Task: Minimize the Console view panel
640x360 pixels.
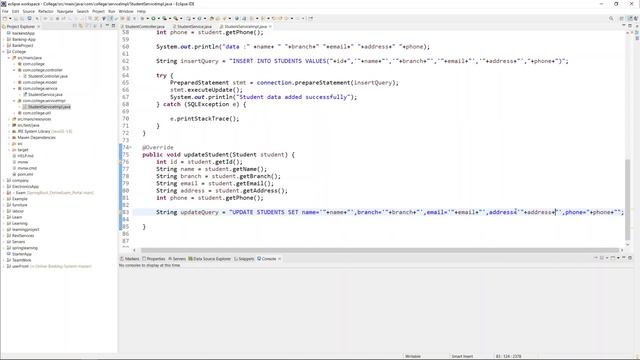Action: click(x=624, y=258)
